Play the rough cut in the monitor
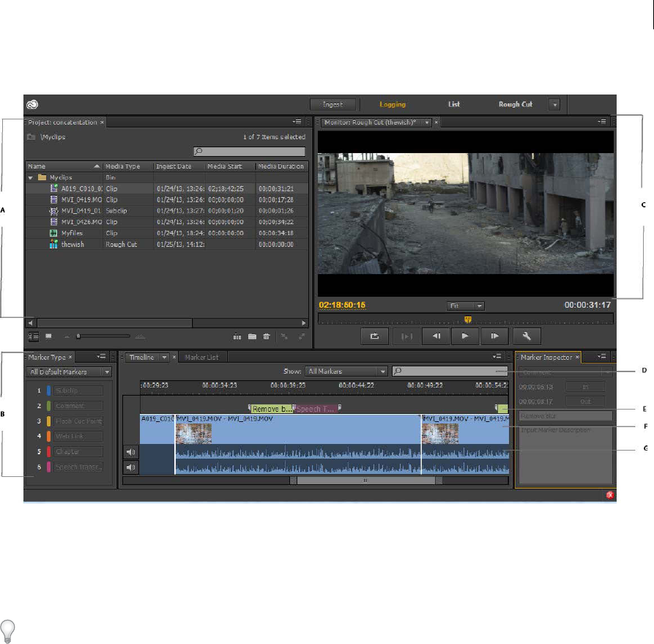 tap(465, 336)
